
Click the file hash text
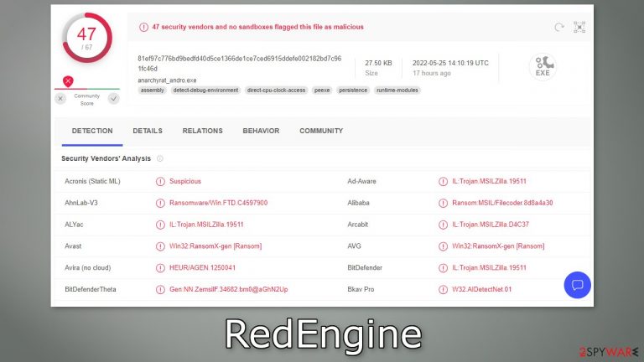(x=240, y=64)
